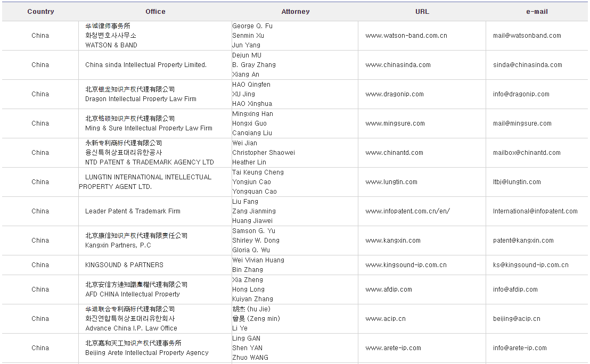Screen dimensions: 590x364
Task: Click attorney name "Christopher Shaowei"
Action: (264, 153)
